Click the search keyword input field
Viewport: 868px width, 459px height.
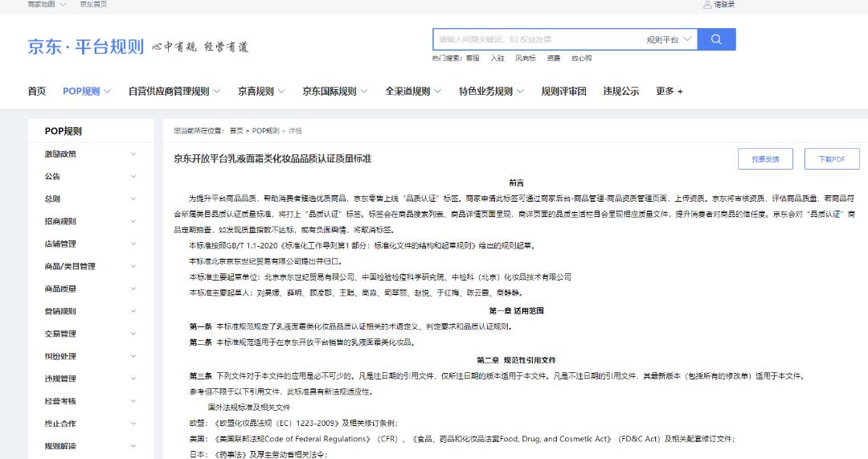pos(537,39)
